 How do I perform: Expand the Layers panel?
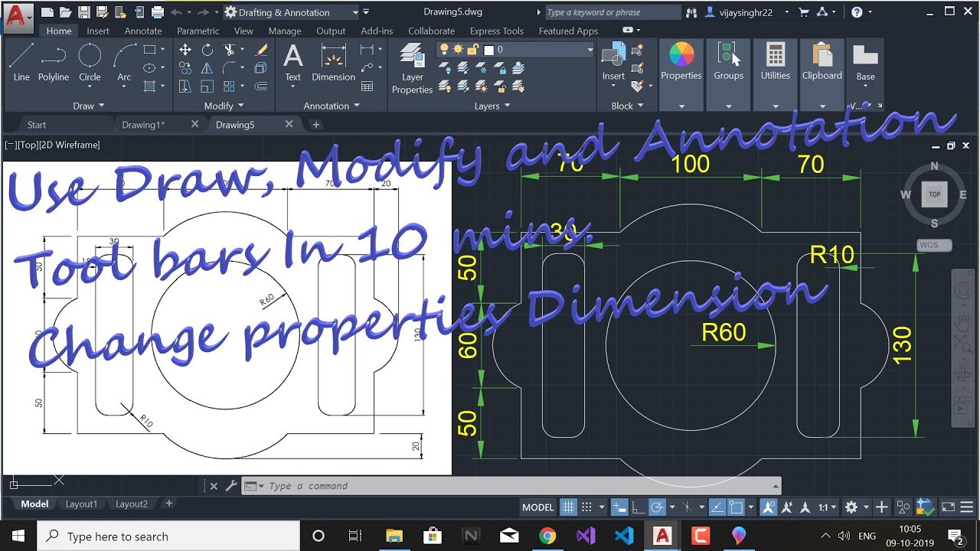[491, 106]
